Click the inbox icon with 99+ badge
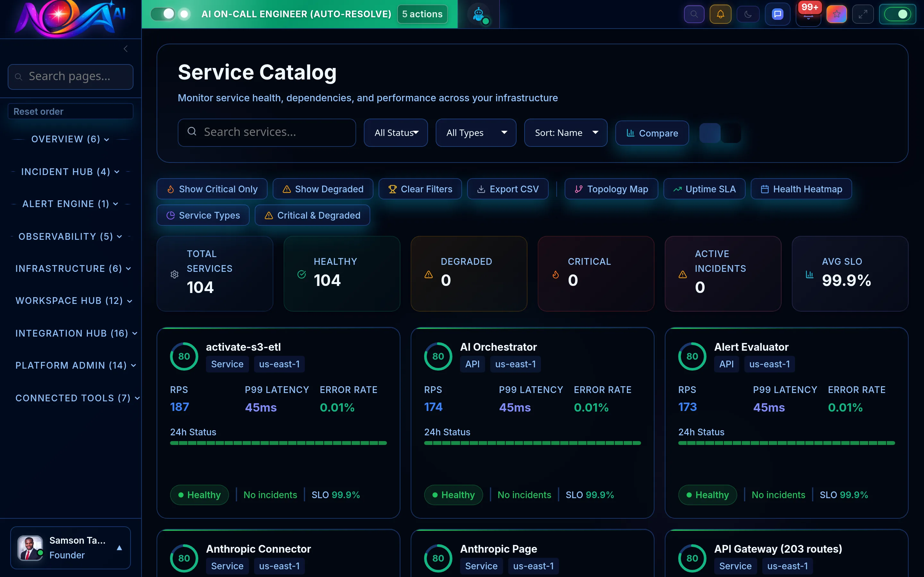 808,15
